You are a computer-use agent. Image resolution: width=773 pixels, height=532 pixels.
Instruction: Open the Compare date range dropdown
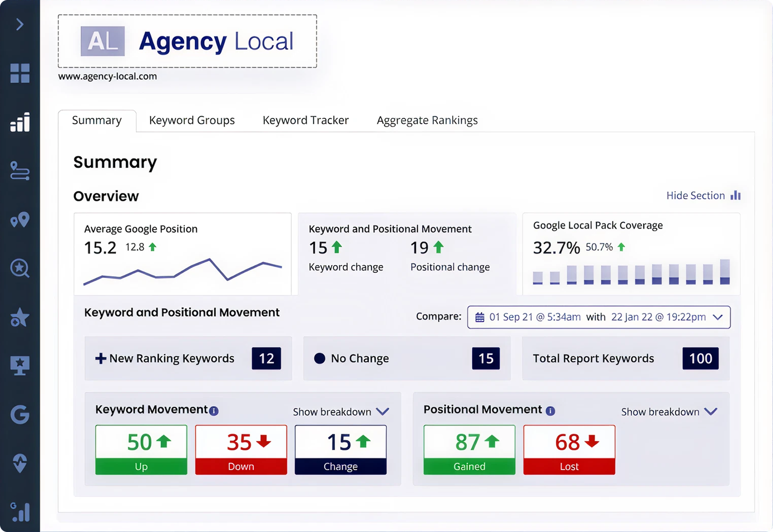tap(599, 317)
